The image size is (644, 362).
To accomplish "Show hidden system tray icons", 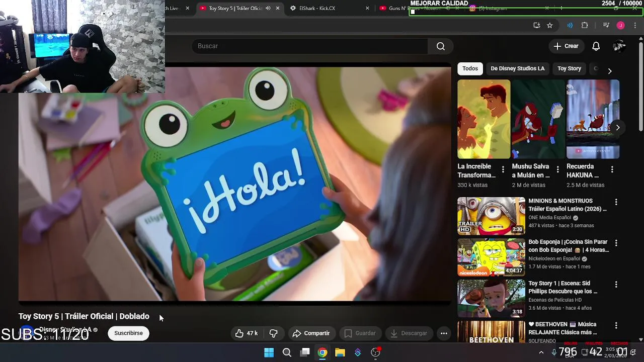I will click(x=541, y=352).
